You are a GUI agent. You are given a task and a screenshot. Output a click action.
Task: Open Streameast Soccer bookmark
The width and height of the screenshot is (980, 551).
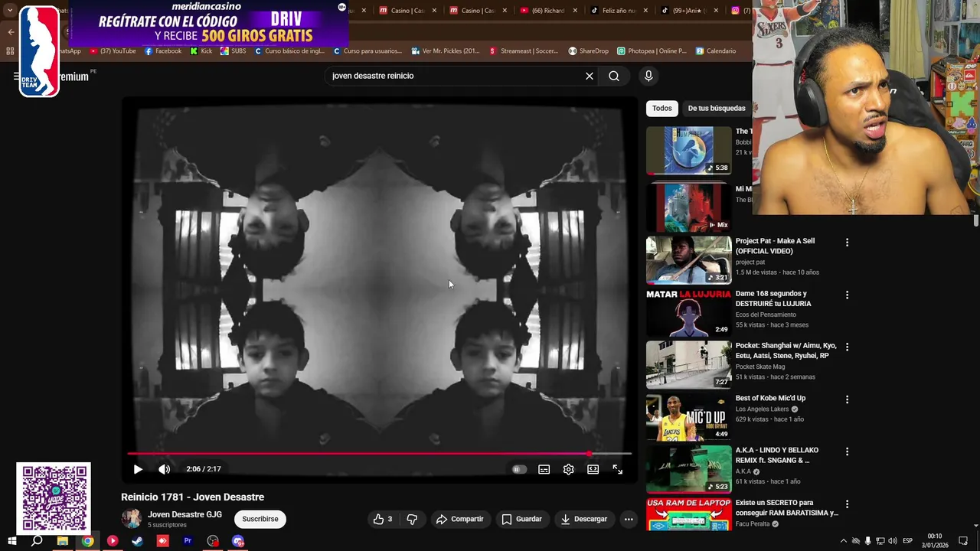point(524,51)
